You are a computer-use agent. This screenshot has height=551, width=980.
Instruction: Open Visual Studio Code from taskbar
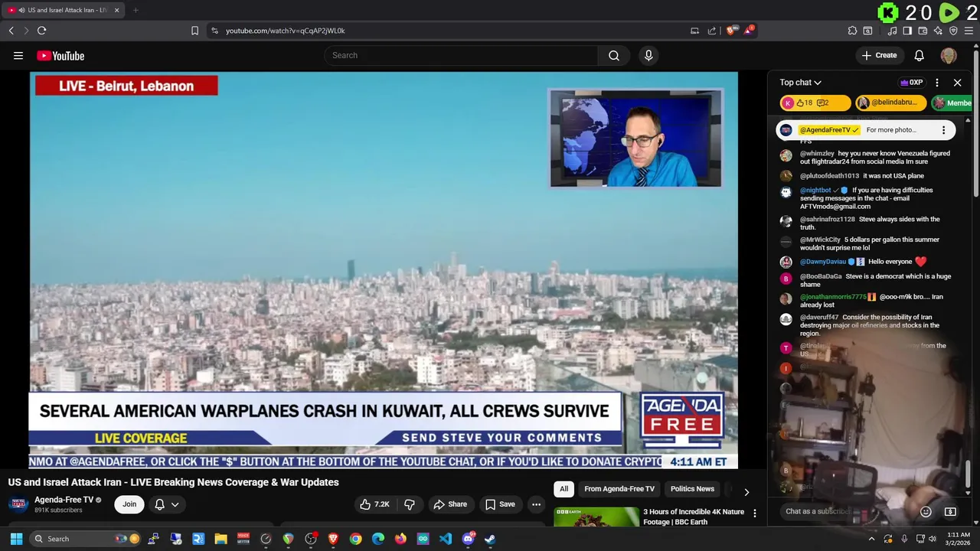(446, 539)
